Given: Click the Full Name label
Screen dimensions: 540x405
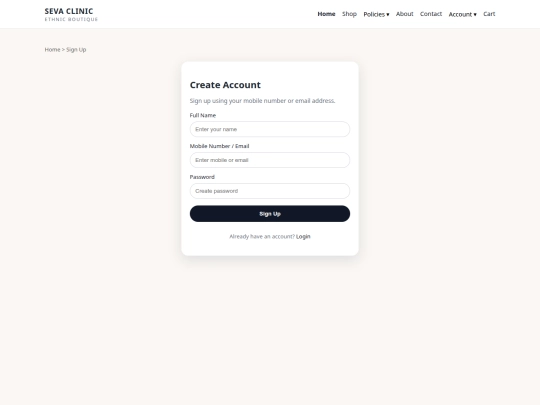Looking at the screenshot, I should (203, 115).
